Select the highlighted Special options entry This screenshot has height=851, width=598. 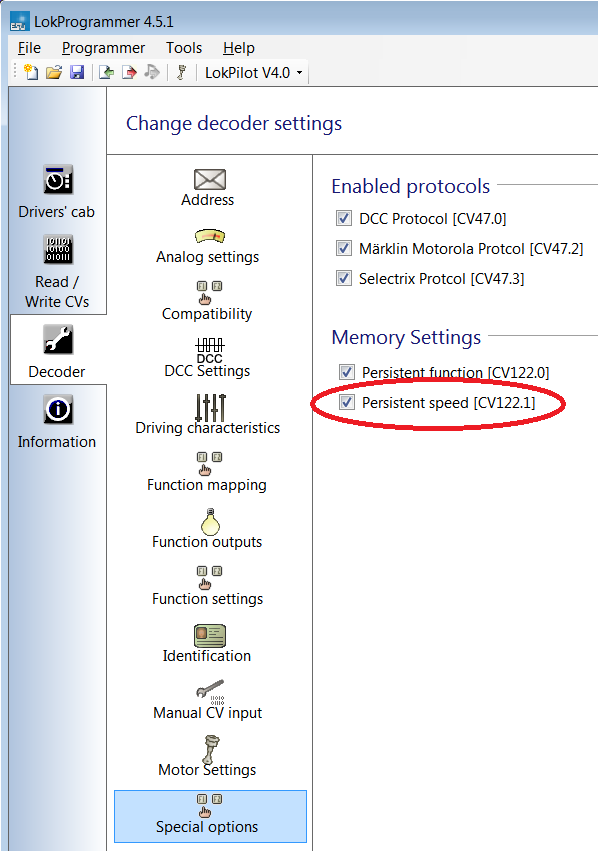pos(210,816)
